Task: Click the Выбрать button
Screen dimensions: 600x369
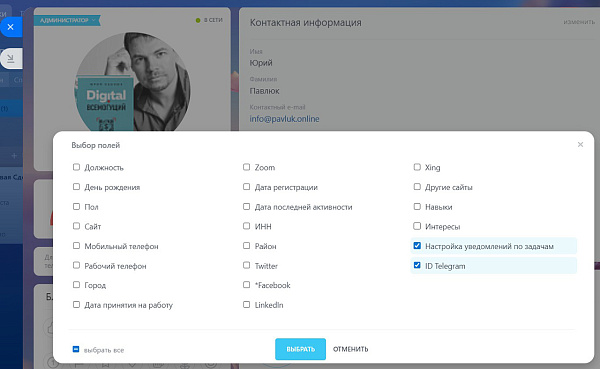Action: 300,349
